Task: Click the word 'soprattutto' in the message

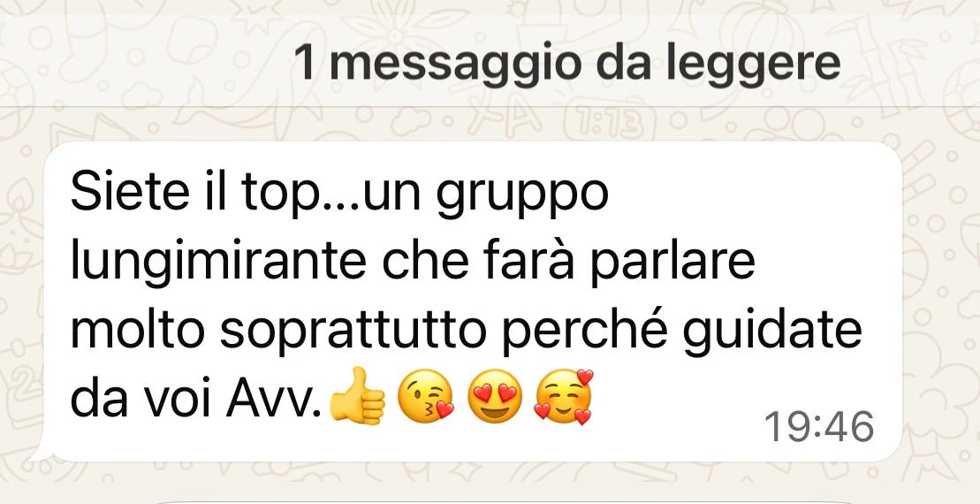Action: point(354,330)
